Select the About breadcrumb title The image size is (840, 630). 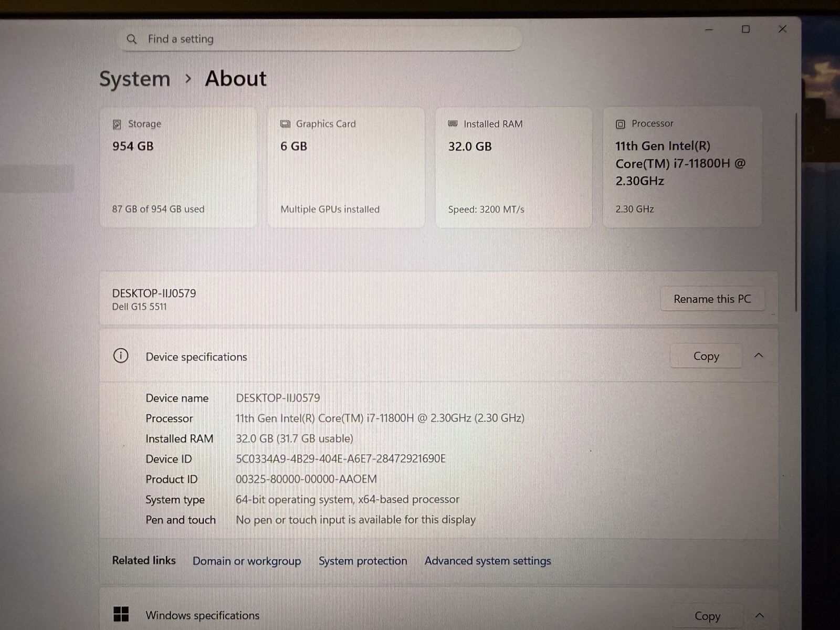pyautogui.click(x=236, y=79)
